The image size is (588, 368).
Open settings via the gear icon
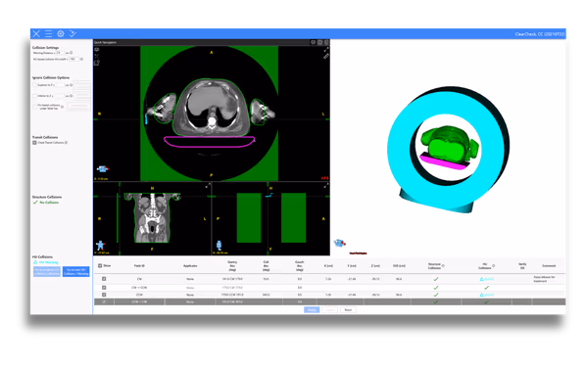point(61,33)
